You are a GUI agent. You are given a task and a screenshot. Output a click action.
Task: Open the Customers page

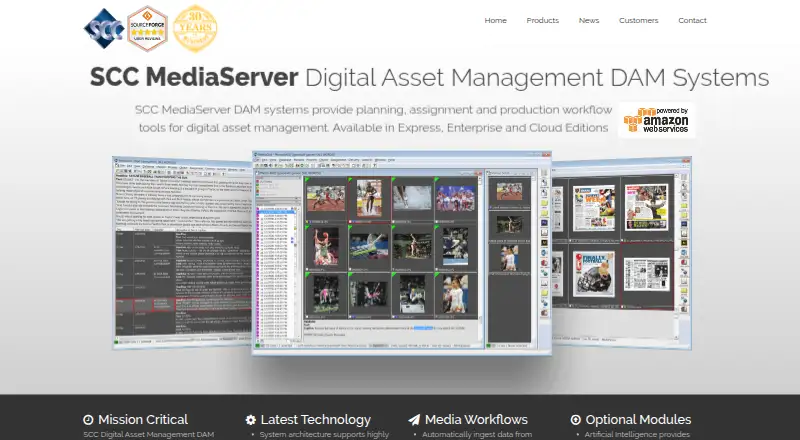[638, 20]
